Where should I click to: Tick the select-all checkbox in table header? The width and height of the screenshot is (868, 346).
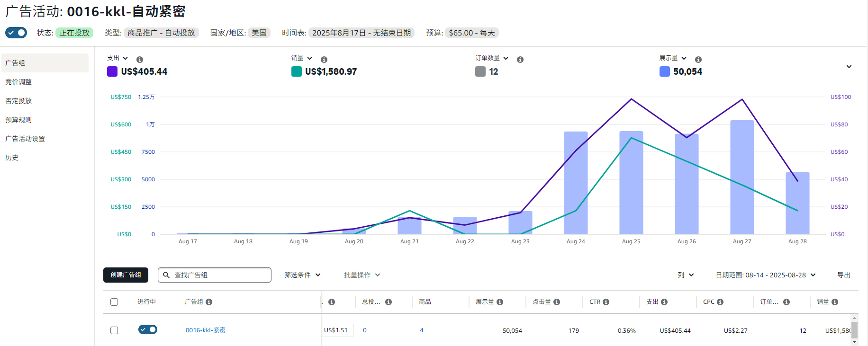tap(114, 302)
